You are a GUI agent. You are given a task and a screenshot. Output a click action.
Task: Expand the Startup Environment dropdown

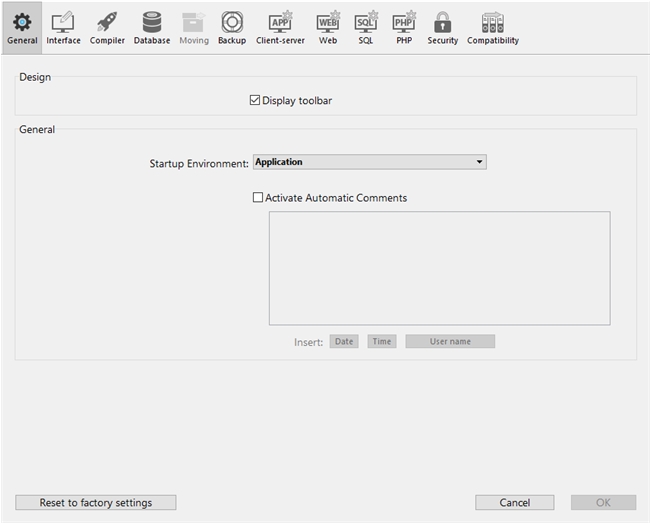point(479,162)
